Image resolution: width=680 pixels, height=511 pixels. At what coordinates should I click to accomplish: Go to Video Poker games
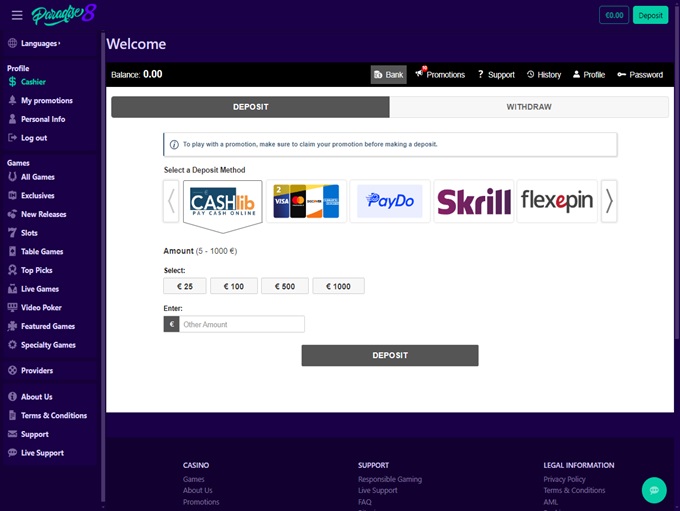click(x=41, y=308)
